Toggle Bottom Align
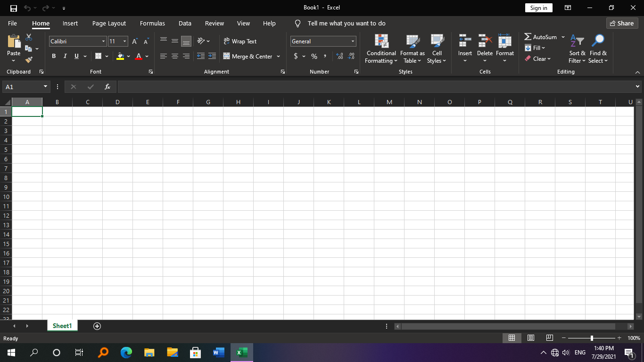644x362 pixels. coord(186,41)
